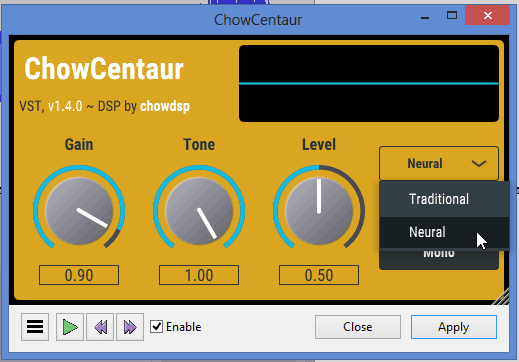519x362 pixels.
Task: Click the chowdsp link text
Action: tap(165, 106)
